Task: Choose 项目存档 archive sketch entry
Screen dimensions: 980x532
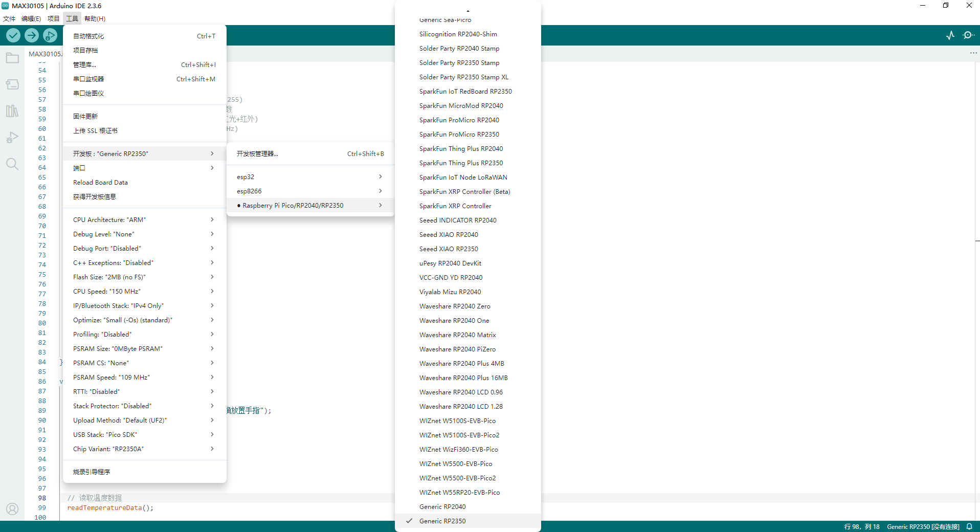Action: point(144,50)
